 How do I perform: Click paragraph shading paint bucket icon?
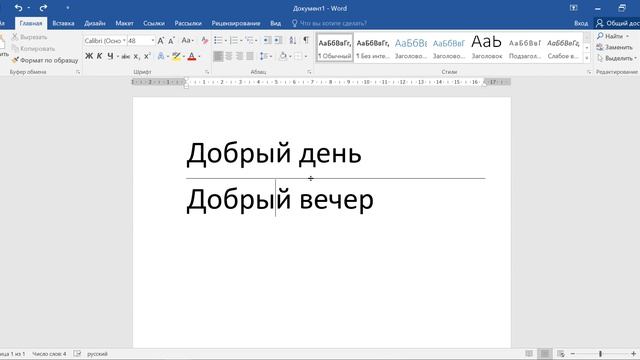283,56
